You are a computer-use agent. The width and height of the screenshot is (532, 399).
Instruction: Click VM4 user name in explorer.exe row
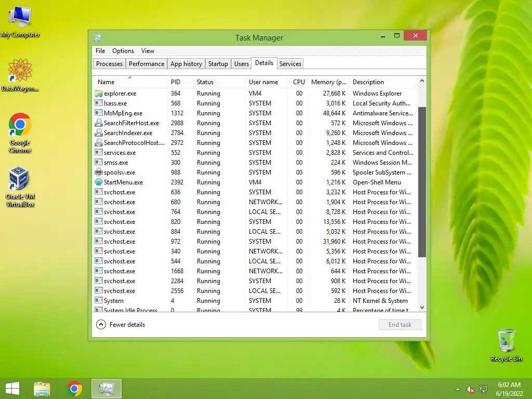255,94
